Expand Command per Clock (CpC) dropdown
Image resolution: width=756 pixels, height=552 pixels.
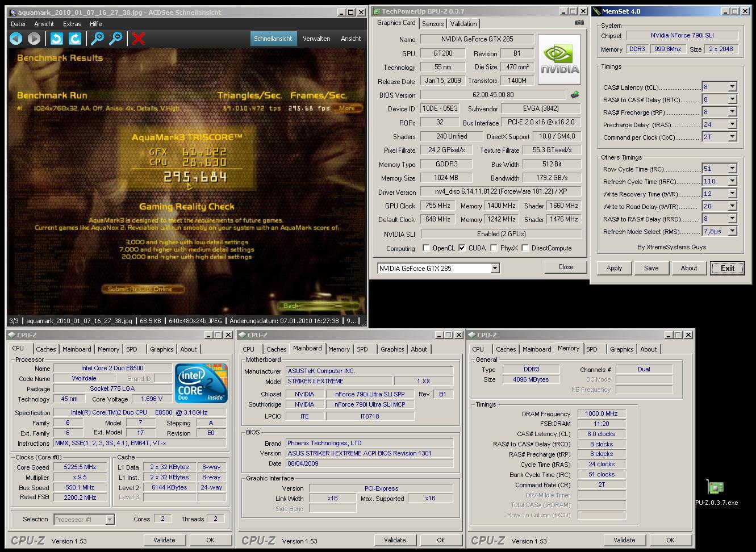coord(732,137)
